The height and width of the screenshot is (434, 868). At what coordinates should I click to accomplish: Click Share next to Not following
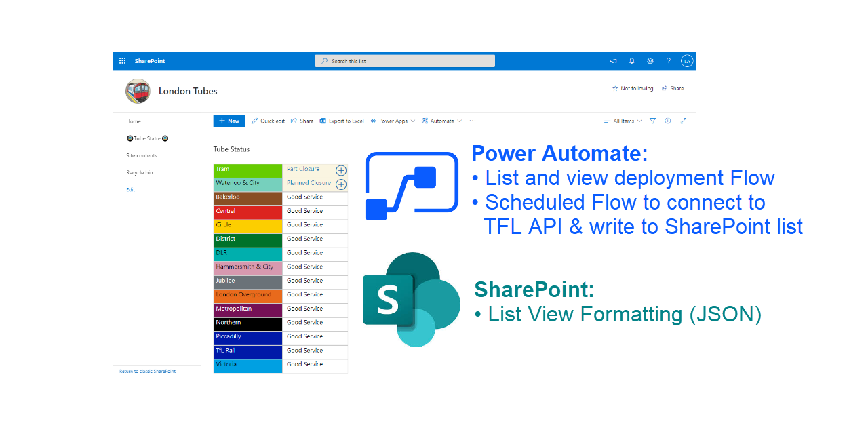pos(673,88)
